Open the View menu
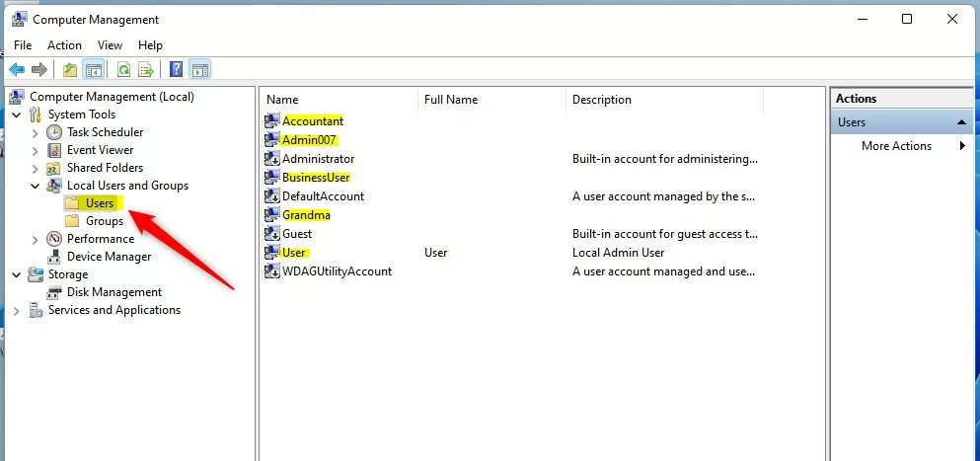The width and height of the screenshot is (980, 461). (110, 45)
